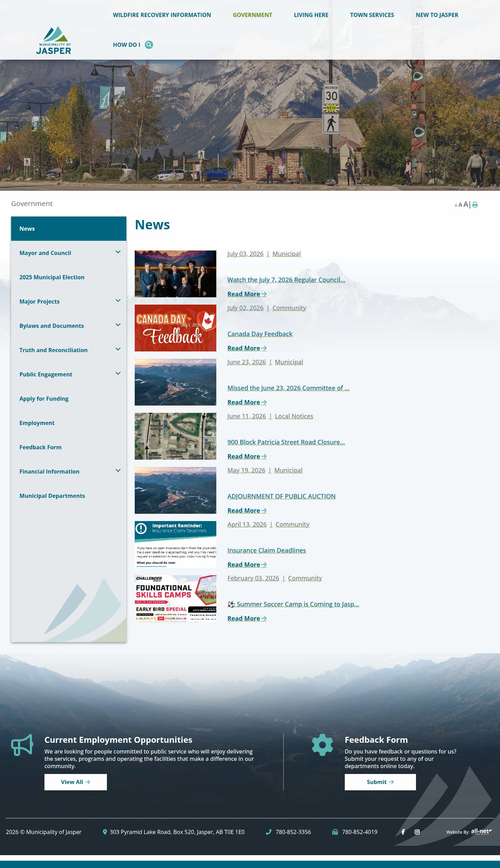Viewport: 500px width, 868px height.
Task: Open Summer Soccer Camp article link
Action: (x=293, y=604)
